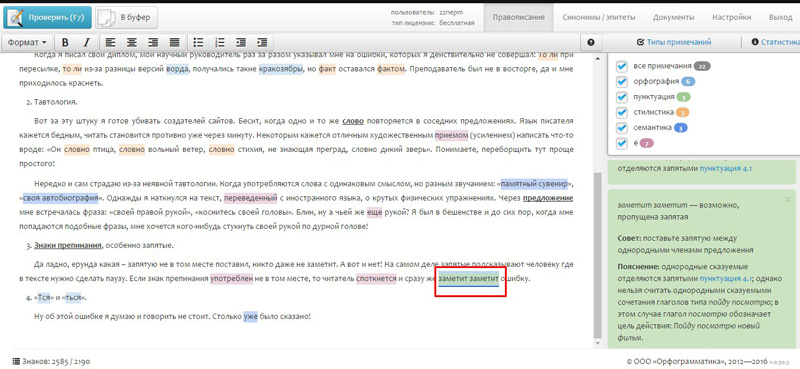Select highlighted word фактом
Screen dimensions: 800x369
[391, 69]
